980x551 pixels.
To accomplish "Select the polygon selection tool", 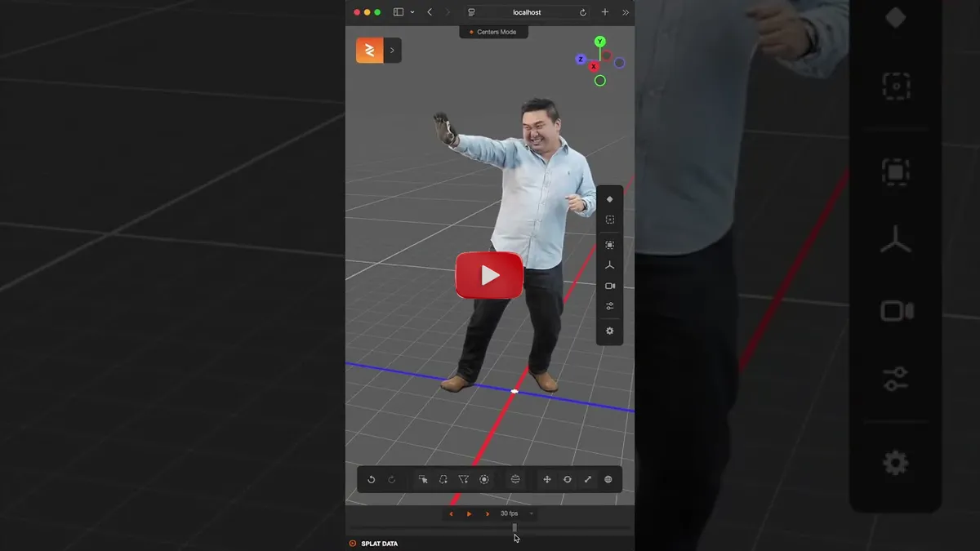I will 464,479.
